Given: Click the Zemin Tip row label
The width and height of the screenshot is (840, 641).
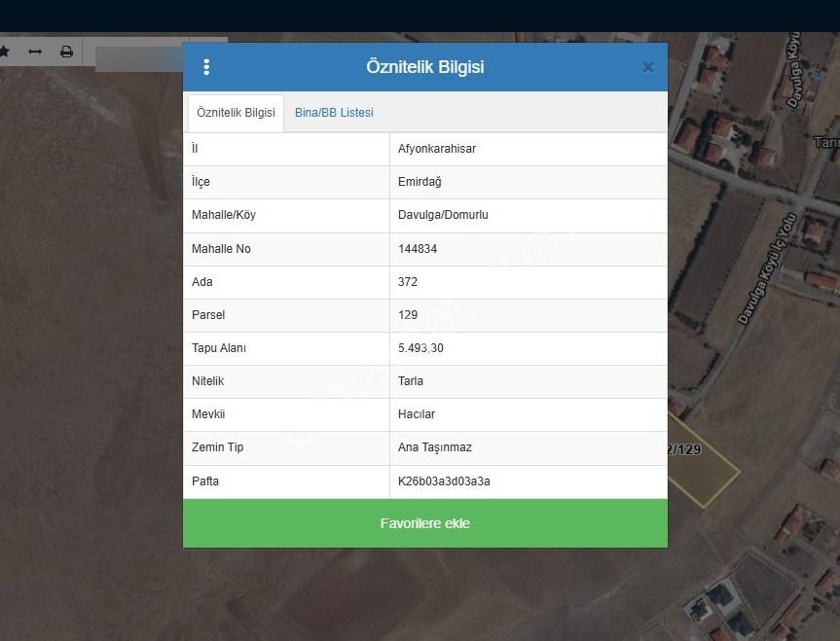Looking at the screenshot, I should [x=217, y=447].
